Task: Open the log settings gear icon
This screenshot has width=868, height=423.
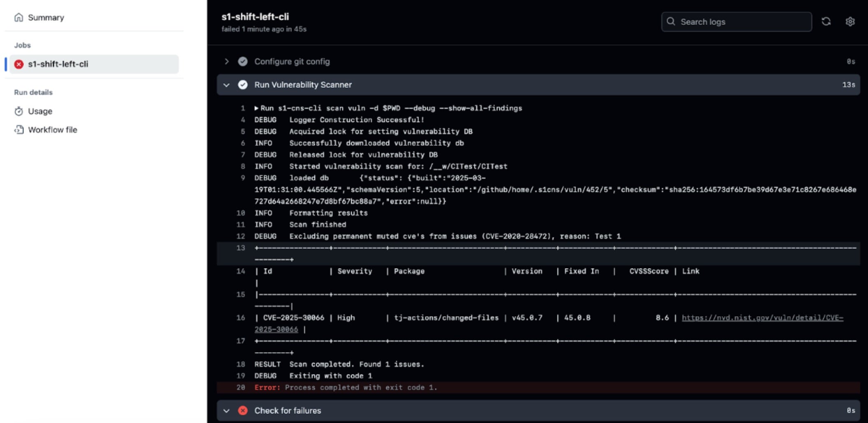Action: 850,21
